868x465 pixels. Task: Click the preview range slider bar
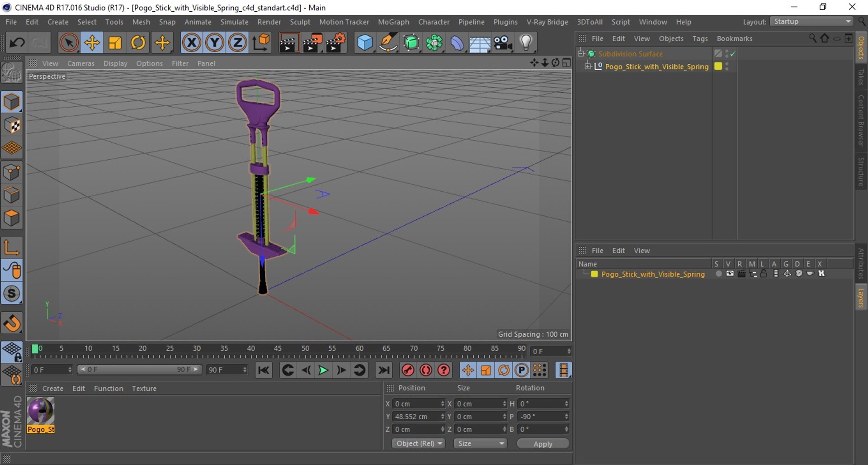tap(139, 370)
